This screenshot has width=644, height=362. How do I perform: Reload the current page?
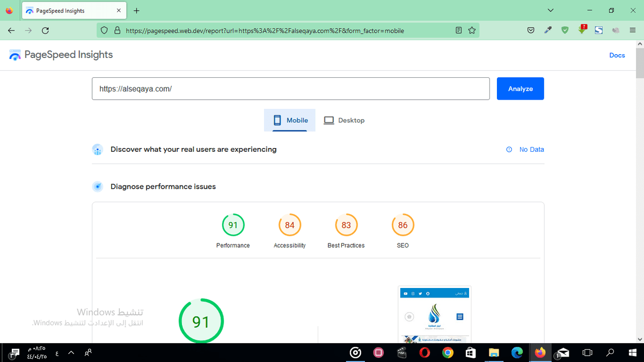coord(46,31)
